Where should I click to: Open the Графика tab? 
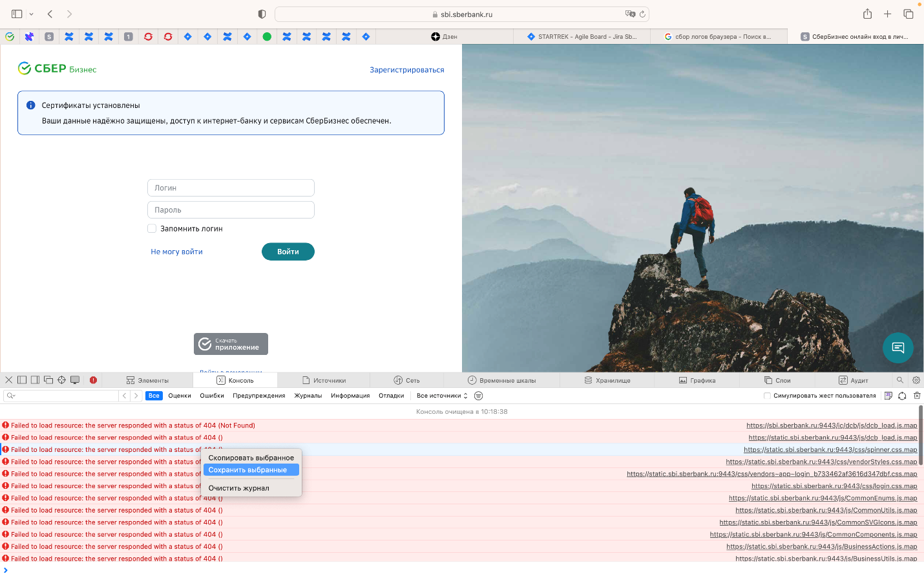pyautogui.click(x=697, y=380)
